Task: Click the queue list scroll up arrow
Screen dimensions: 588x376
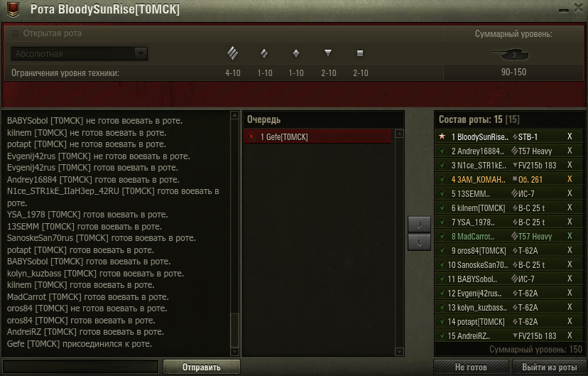Action: 399,134
